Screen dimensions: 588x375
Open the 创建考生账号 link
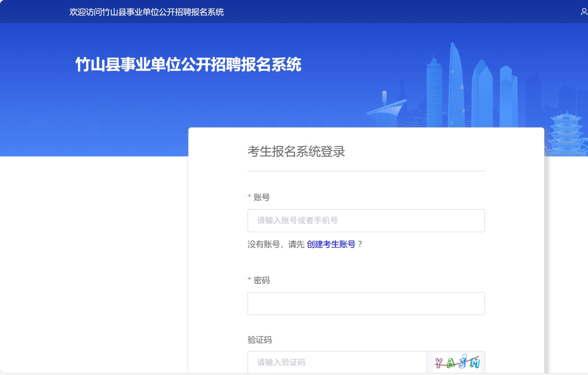(331, 244)
